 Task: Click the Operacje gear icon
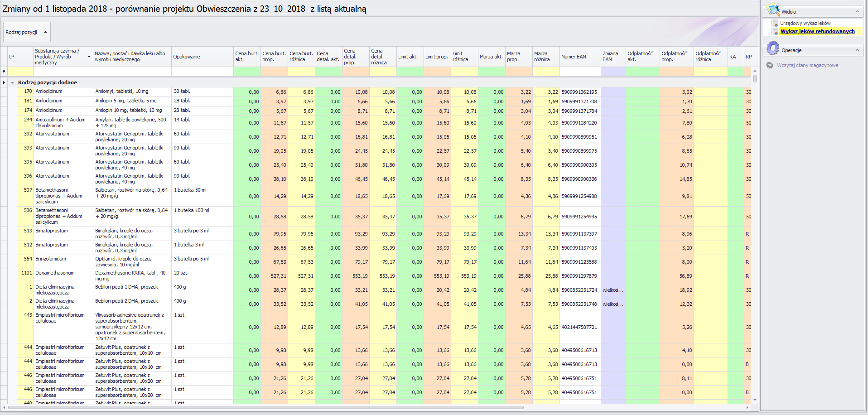(x=772, y=48)
